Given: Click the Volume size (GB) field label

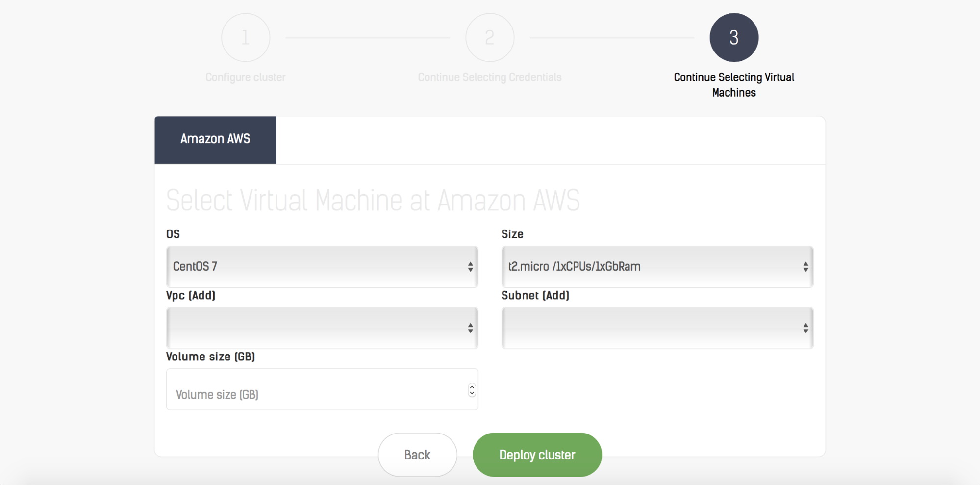Looking at the screenshot, I should pyautogui.click(x=211, y=357).
